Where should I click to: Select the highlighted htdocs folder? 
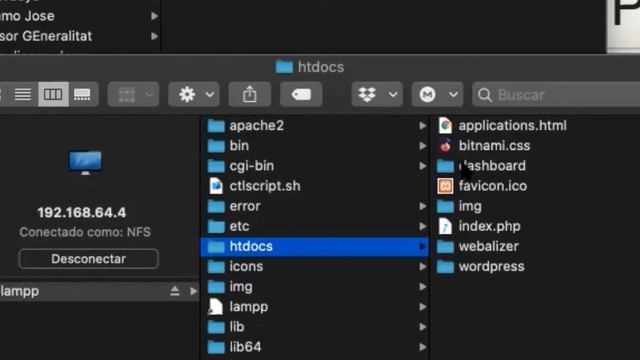coord(314,247)
